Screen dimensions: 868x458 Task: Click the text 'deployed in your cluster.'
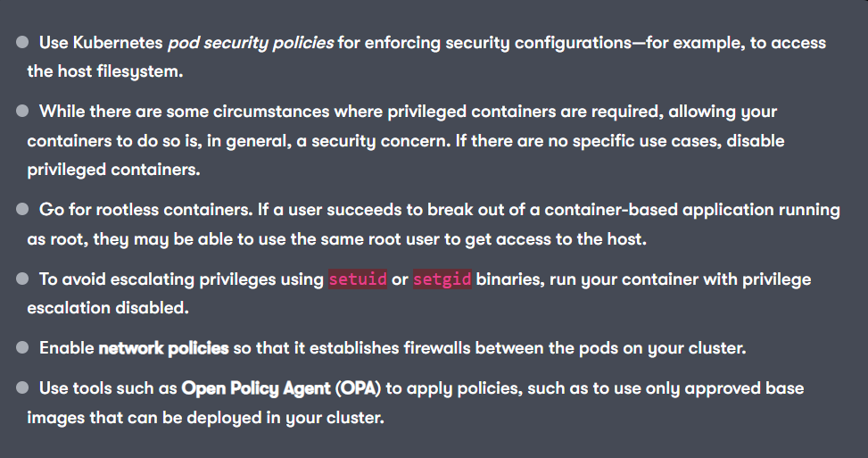coord(285,418)
